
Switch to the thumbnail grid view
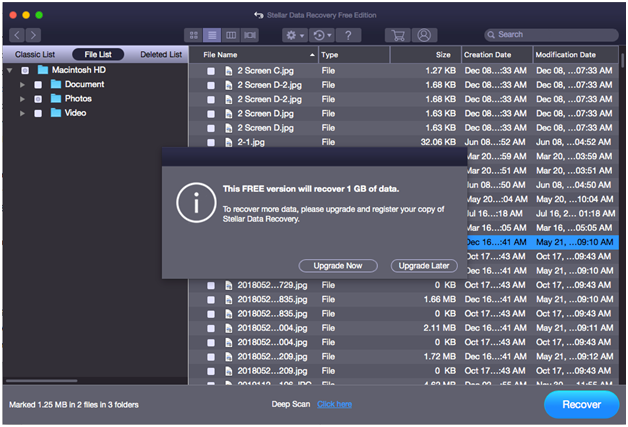click(x=193, y=35)
